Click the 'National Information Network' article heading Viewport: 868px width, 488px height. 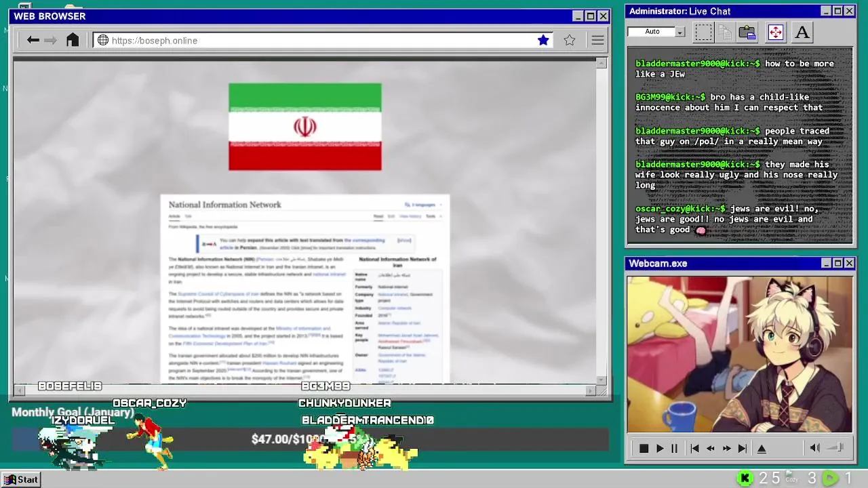click(x=224, y=205)
